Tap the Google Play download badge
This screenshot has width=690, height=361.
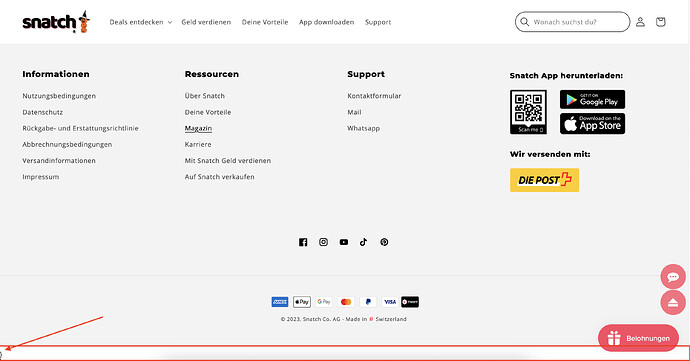[x=592, y=99]
